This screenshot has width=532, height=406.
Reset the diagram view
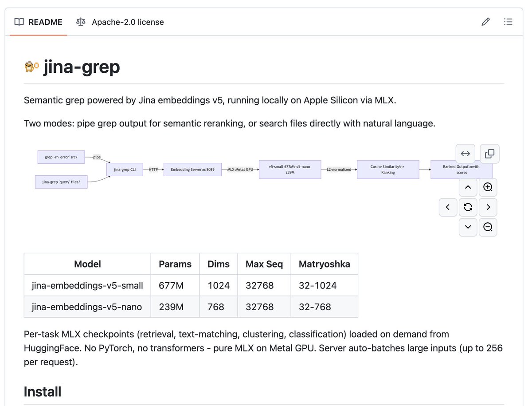coord(468,207)
